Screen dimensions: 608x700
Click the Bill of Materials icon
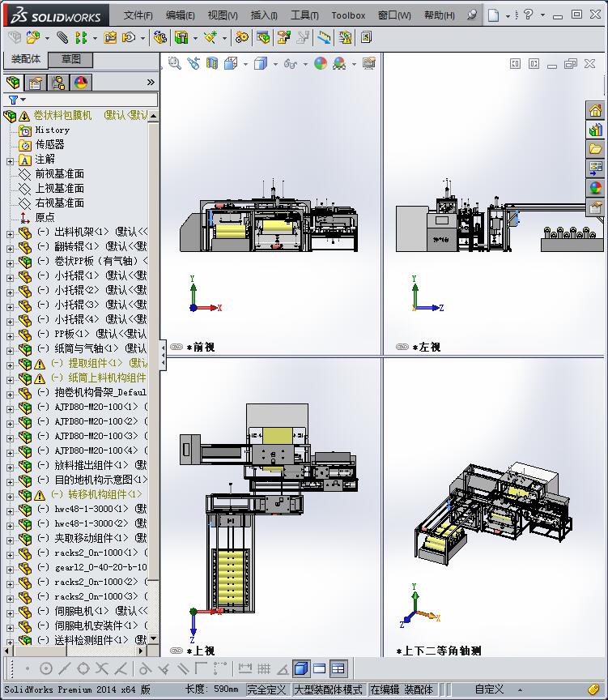pyautogui.click(x=263, y=37)
